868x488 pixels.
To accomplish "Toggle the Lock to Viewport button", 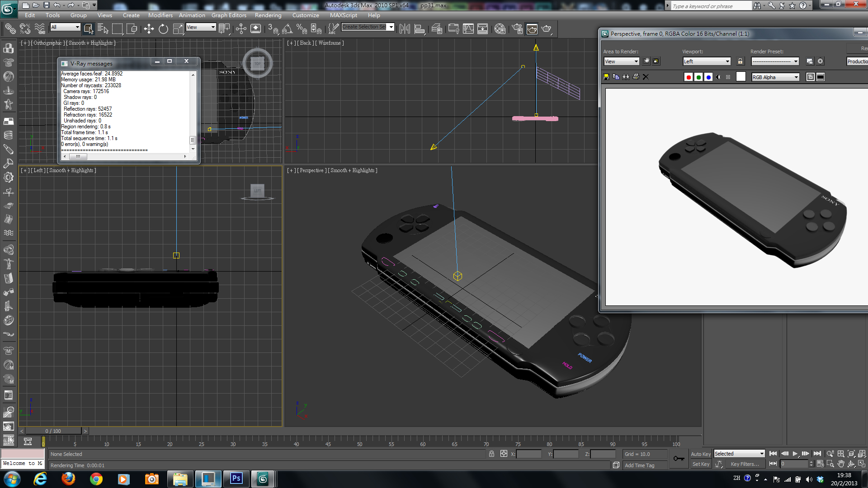I will (x=740, y=61).
